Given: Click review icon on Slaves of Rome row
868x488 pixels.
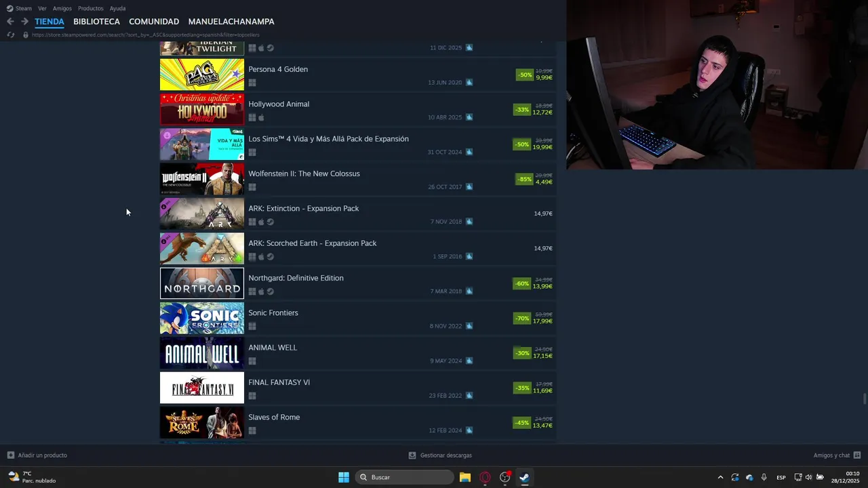Looking at the screenshot, I should pyautogui.click(x=469, y=430).
